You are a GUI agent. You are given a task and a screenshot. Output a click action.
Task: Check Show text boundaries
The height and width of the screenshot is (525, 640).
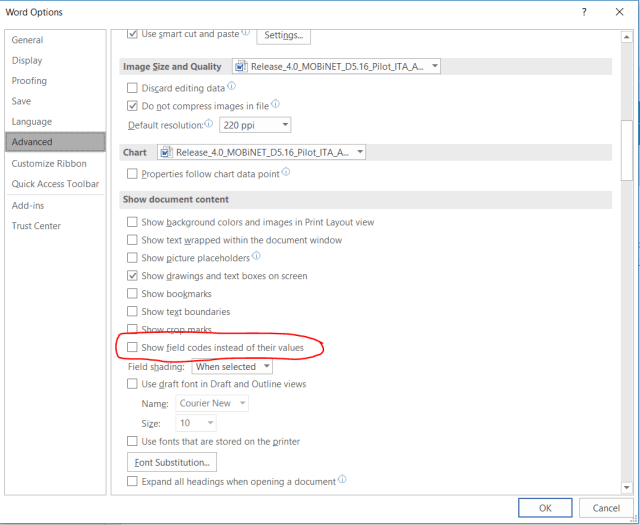tap(132, 311)
